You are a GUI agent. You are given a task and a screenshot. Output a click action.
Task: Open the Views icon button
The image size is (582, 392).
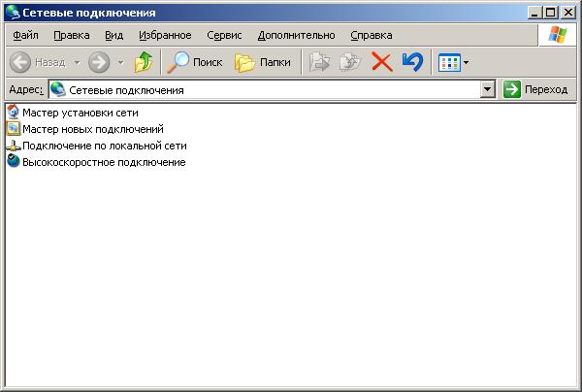(449, 62)
